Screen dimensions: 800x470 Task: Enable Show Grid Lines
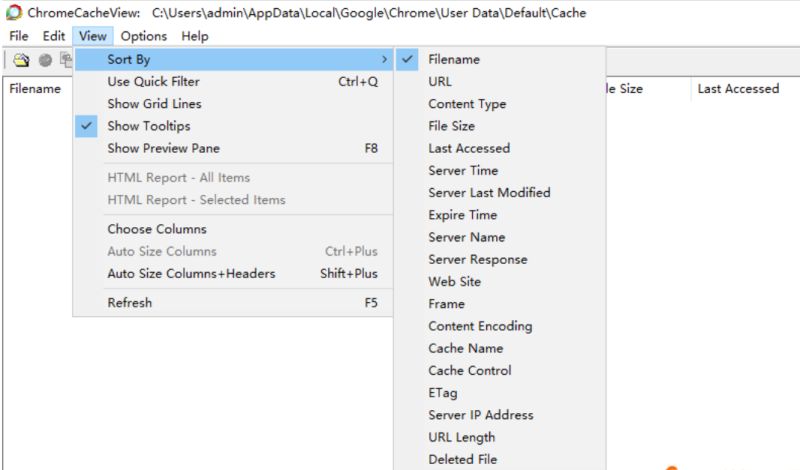[234, 104]
